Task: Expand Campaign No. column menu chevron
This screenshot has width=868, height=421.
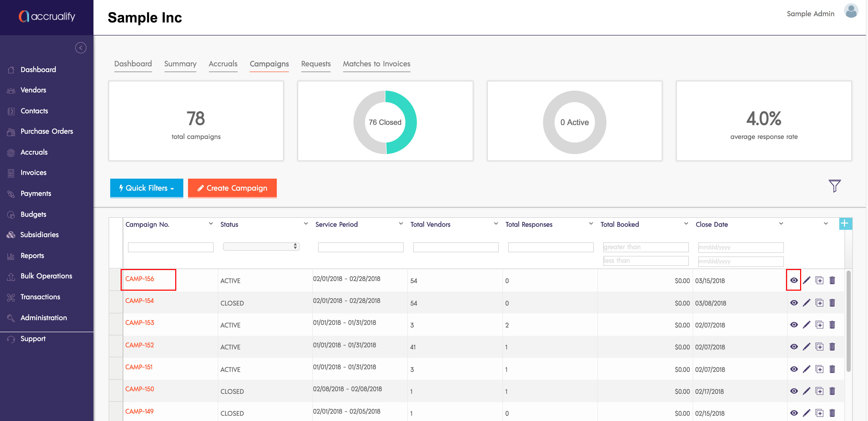Action: (x=210, y=224)
